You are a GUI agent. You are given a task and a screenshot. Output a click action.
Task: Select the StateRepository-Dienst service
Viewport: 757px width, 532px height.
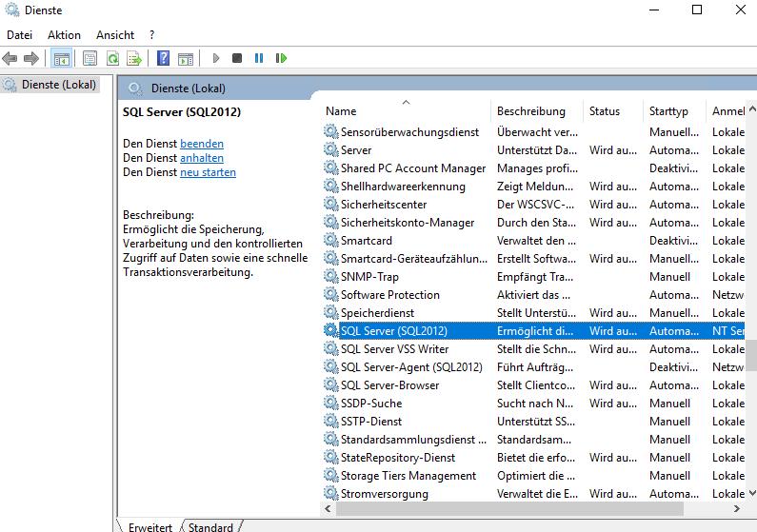(533, 457)
